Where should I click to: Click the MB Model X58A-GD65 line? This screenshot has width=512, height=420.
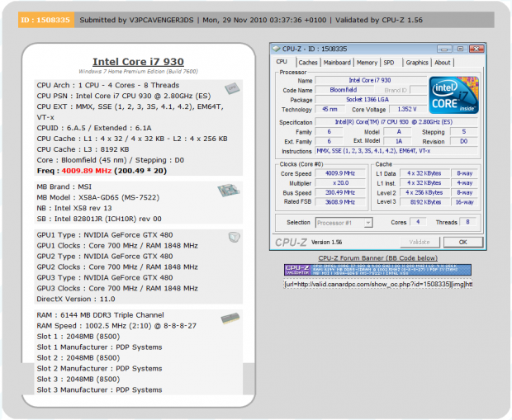98,197
